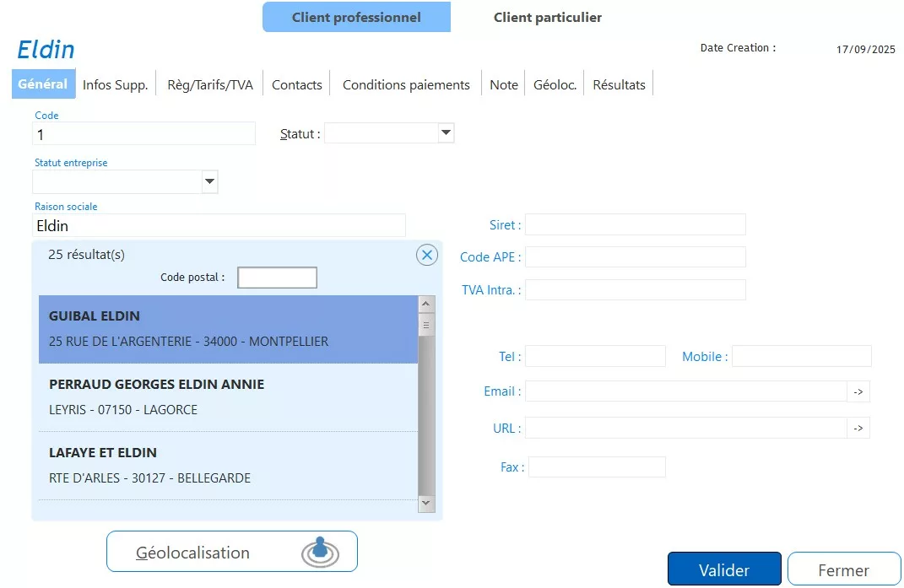Select Client professionnel type
The height and width of the screenshot is (588, 904).
click(356, 17)
